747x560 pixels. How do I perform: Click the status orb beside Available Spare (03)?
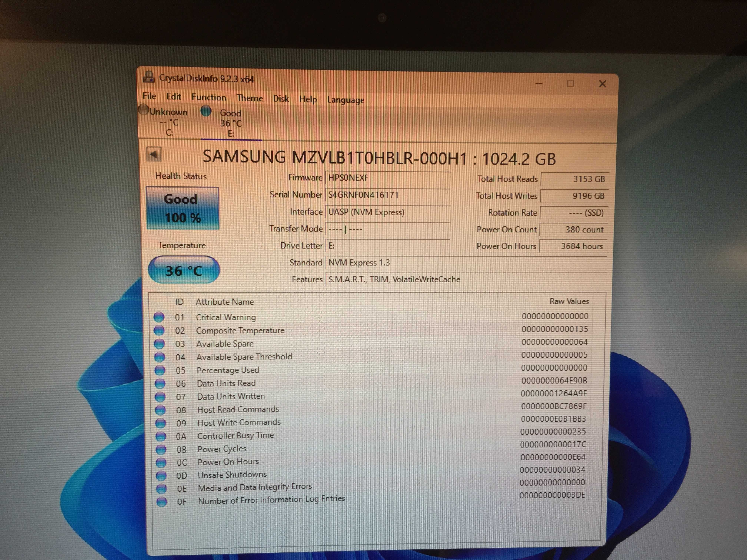159,344
